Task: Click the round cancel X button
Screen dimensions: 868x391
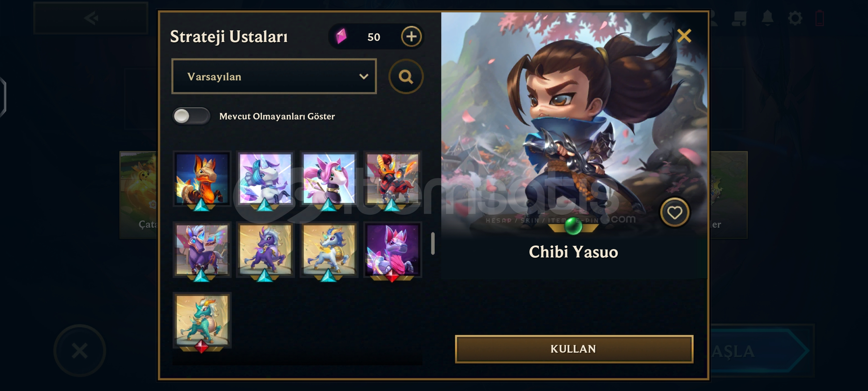Action: pos(80,350)
